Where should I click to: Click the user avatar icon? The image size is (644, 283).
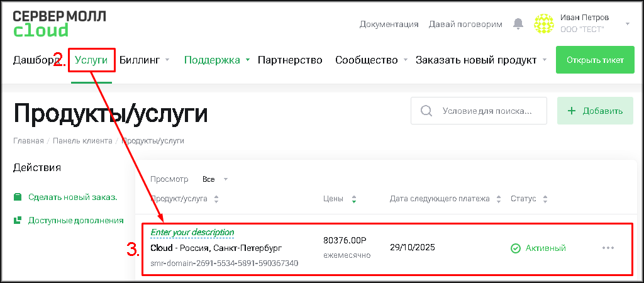click(543, 24)
